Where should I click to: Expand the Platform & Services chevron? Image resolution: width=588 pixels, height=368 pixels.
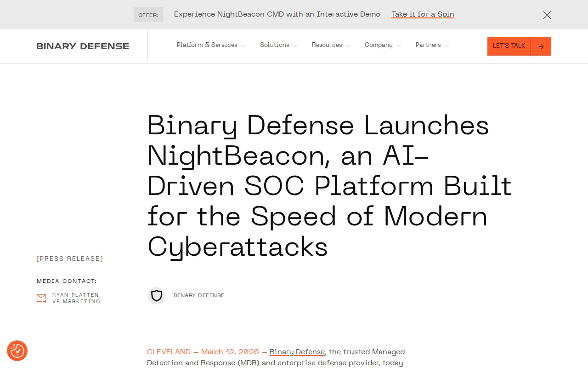click(x=243, y=46)
